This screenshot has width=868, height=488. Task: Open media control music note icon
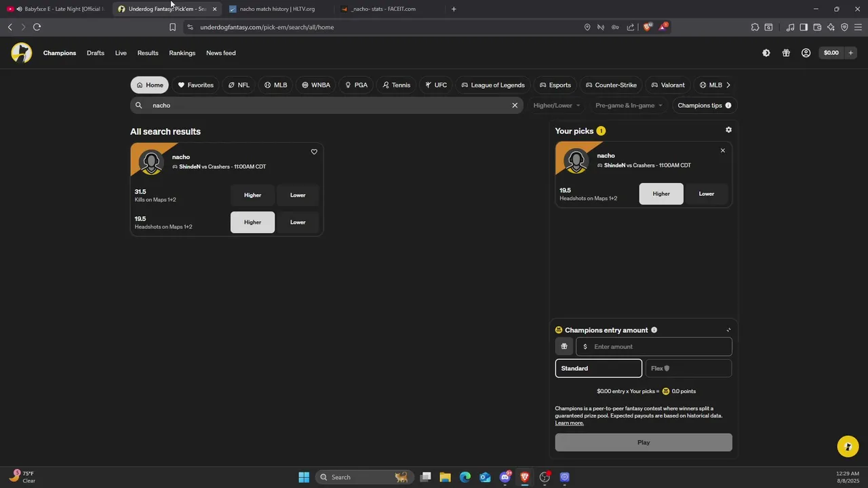pyautogui.click(x=790, y=27)
